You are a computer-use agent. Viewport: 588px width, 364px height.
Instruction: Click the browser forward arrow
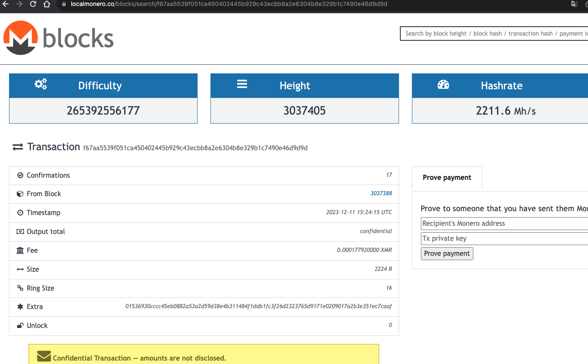point(19,4)
